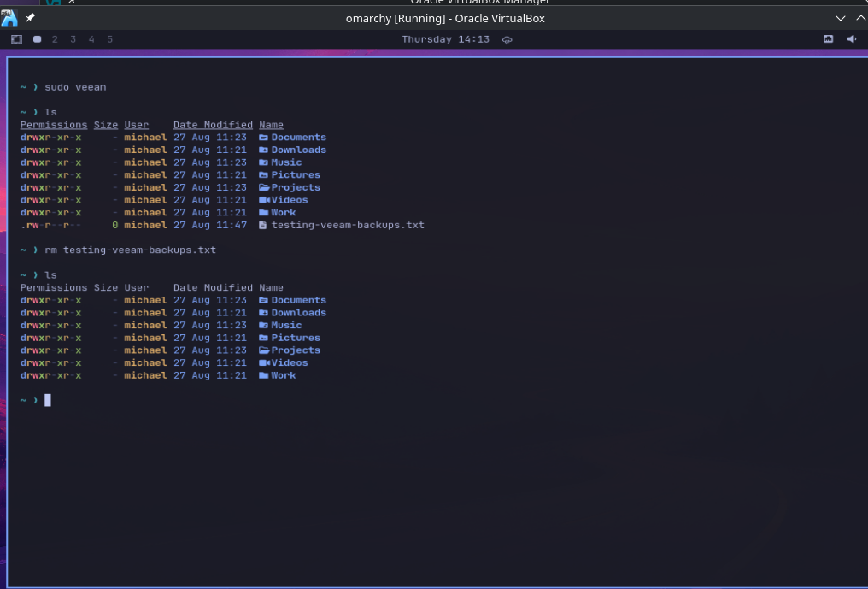Click the Permissions header in first ls output
Screen dimensions: 868x589
click(x=54, y=125)
